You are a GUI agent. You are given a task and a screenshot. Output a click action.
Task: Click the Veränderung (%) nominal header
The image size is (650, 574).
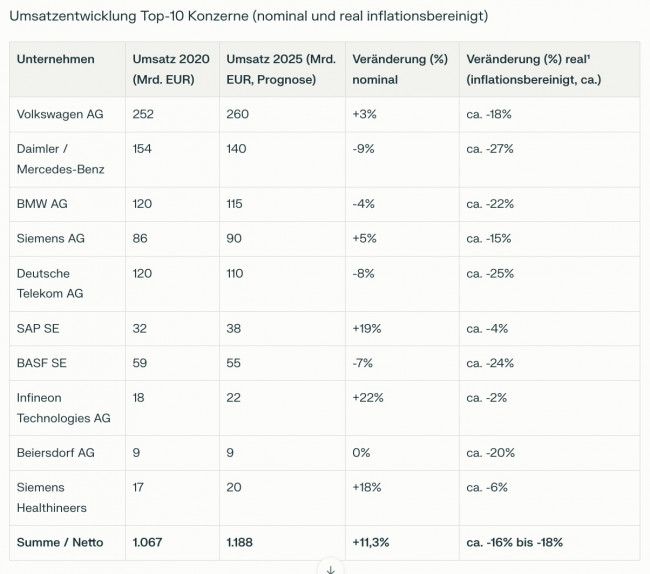click(400, 69)
